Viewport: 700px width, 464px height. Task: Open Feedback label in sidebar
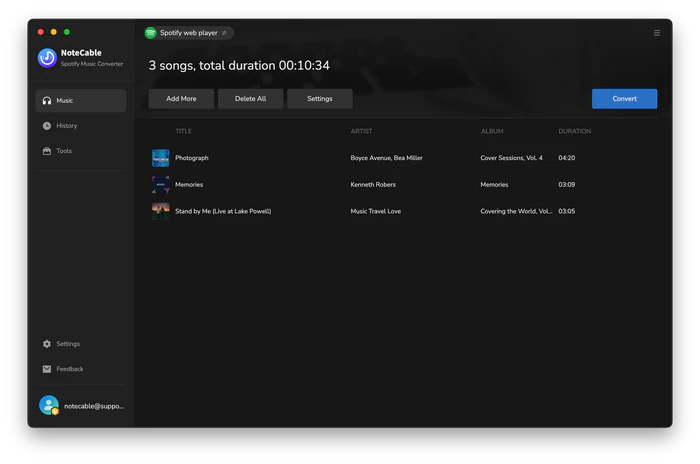(70, 368)
